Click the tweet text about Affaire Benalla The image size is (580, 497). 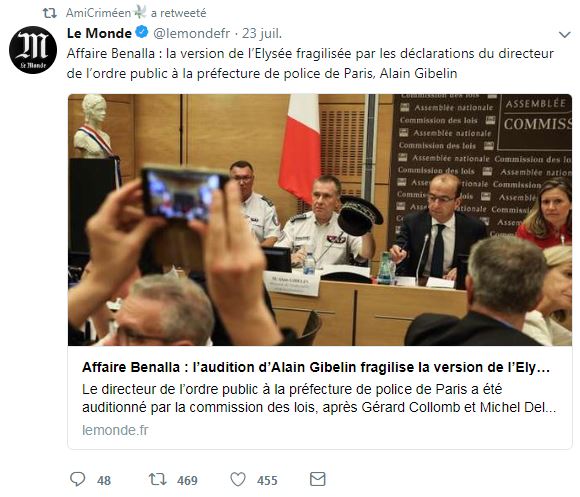[x=310, y=63]
